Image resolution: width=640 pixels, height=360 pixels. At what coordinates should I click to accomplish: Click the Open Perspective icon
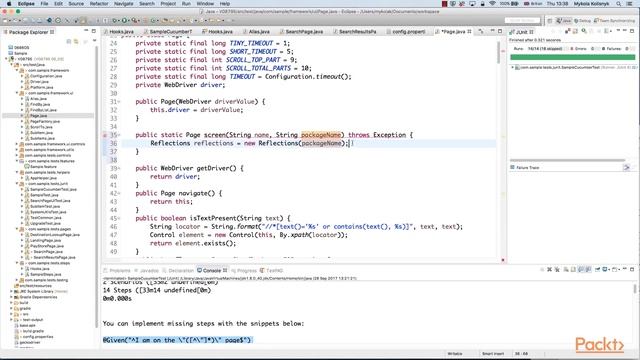click(550, 20)
